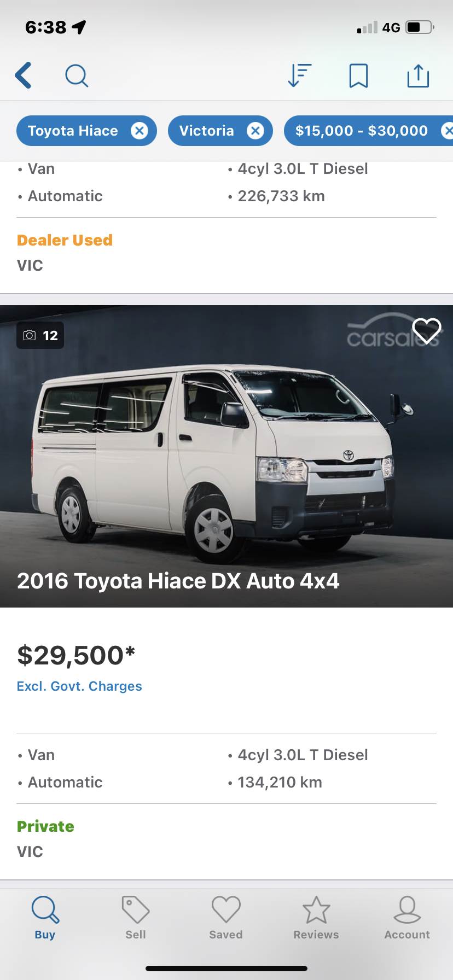Switch to the Saved tab

226,918
